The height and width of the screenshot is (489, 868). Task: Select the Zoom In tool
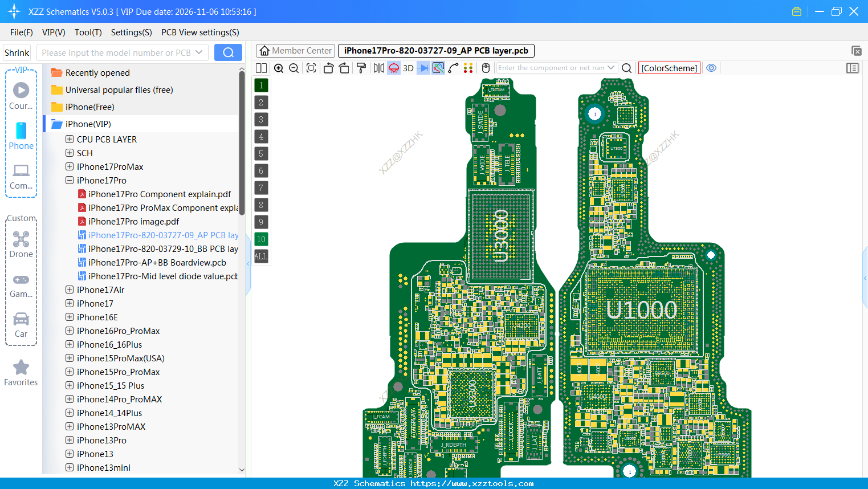point(279,68)
